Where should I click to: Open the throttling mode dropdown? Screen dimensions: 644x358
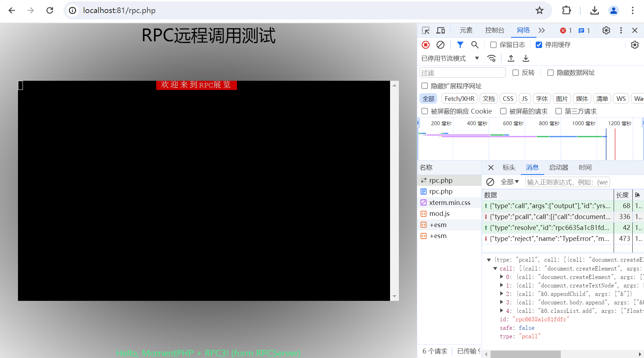coord(450,59)
